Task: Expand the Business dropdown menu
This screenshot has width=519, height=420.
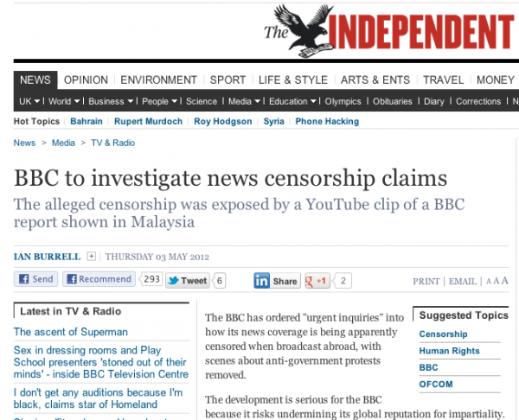Action: click(x=111, y=101)
